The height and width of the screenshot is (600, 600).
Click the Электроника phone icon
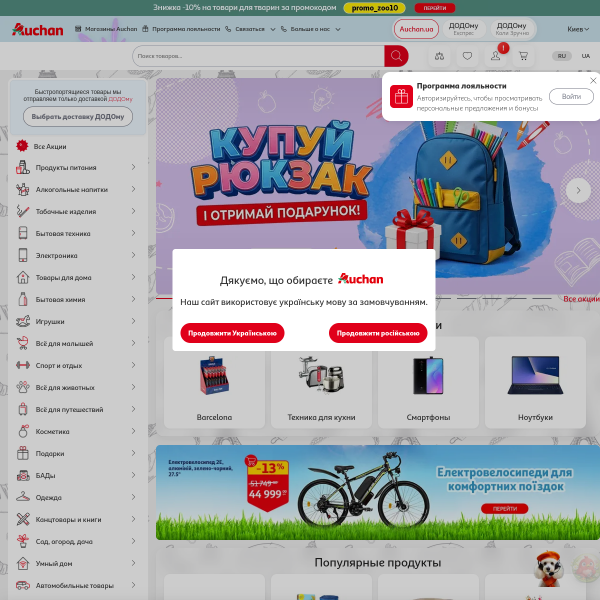click(x=23, y=255)
